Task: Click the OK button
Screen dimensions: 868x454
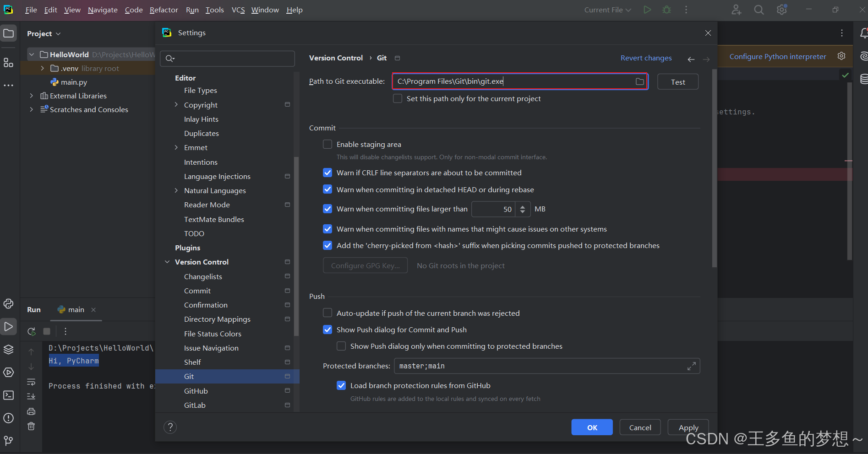Action: pos(592,427)
